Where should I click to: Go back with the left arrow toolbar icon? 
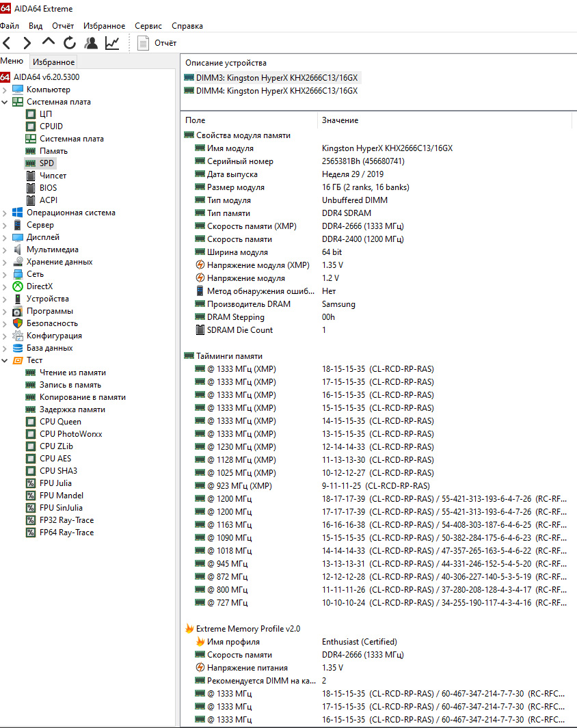point(7,43)
